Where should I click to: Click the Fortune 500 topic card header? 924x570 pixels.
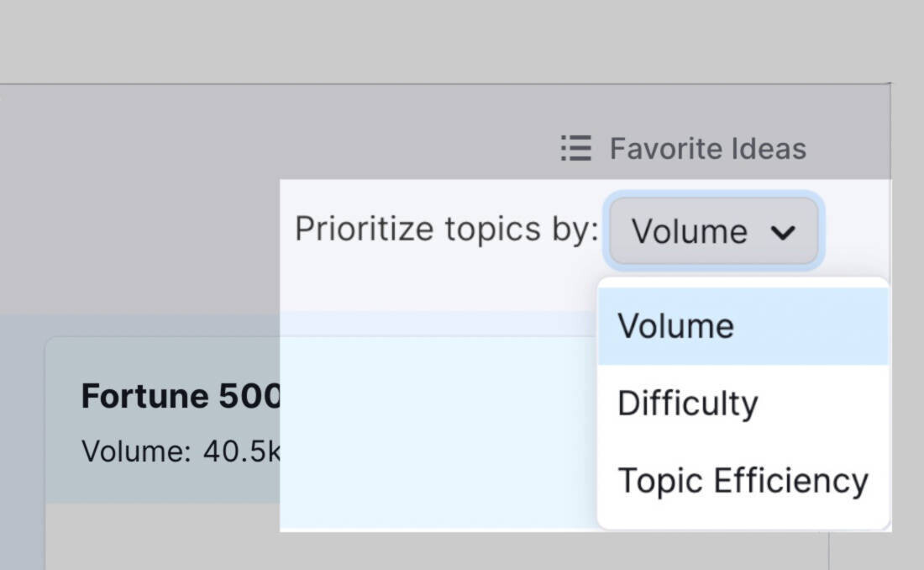point(163,420)
